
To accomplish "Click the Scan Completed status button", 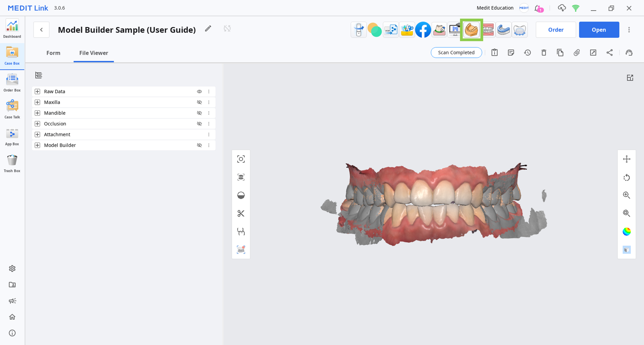I will point(456,53).
